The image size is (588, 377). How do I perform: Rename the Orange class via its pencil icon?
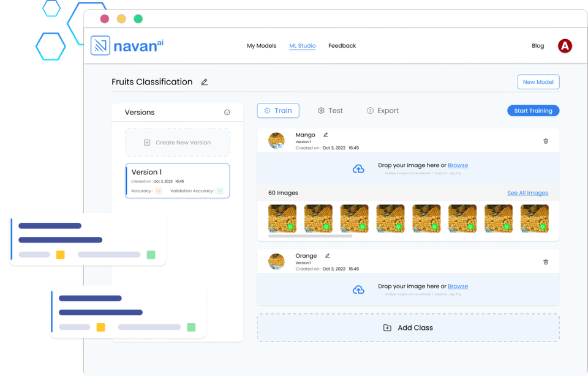pyautogui.click(x=328, y=256)
